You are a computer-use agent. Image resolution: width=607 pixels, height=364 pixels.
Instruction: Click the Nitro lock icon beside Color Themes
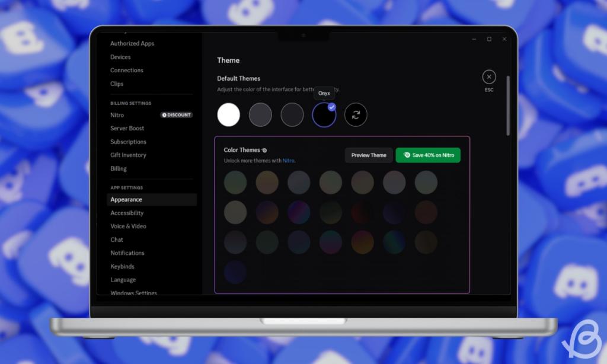(265, 150)
